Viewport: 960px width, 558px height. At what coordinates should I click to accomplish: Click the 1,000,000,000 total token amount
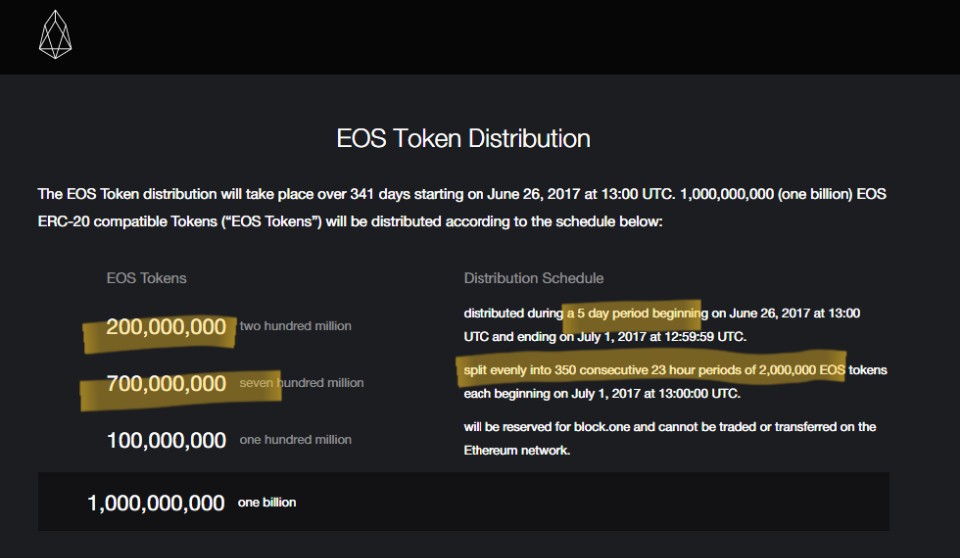[x=156, y=503]
